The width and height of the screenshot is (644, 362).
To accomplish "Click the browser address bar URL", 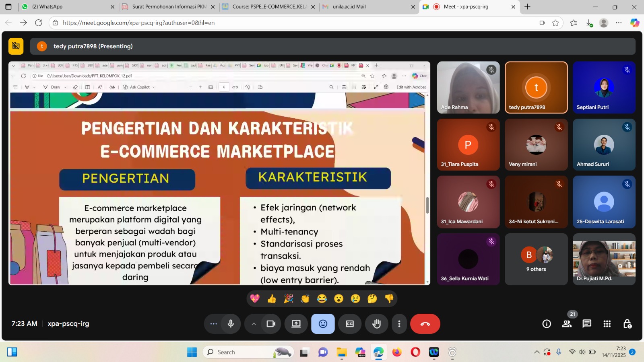I will coord(138,23).
